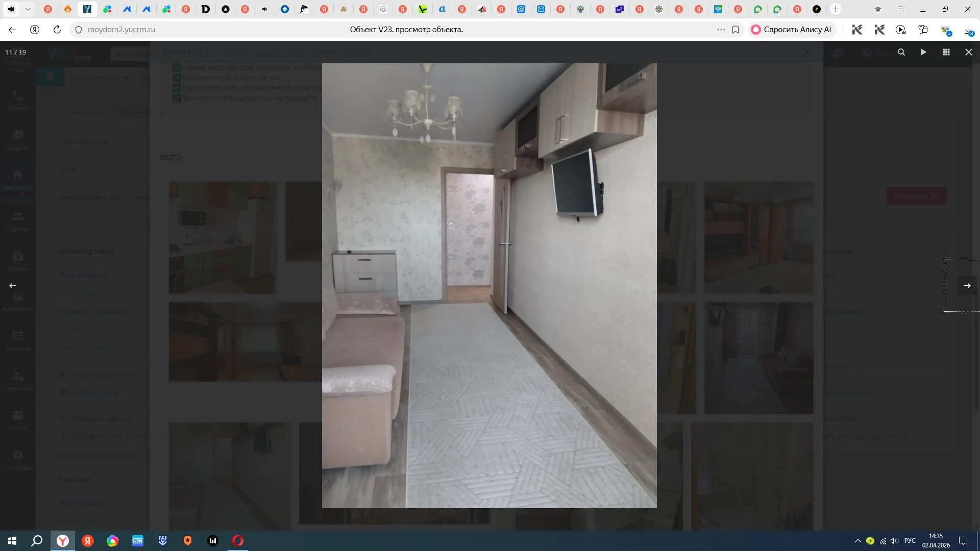Open the VPN app on the taskbar
The width and height of the screenshot is (980, 551).
(138, 541)
